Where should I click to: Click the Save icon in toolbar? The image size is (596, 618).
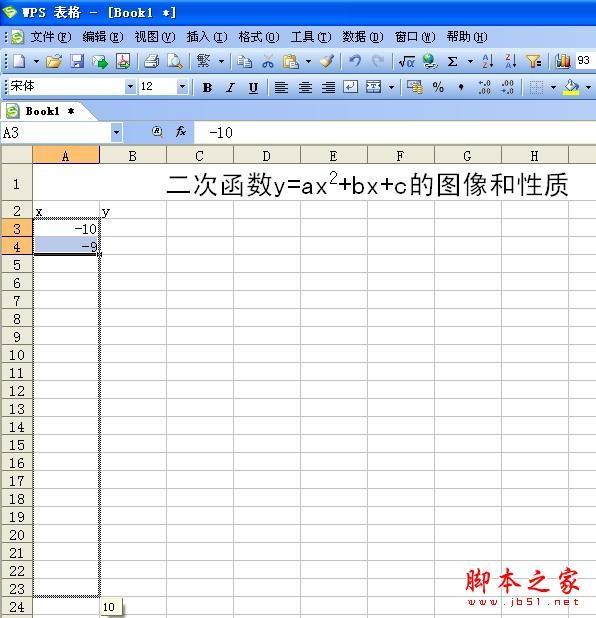click(77, 61)
